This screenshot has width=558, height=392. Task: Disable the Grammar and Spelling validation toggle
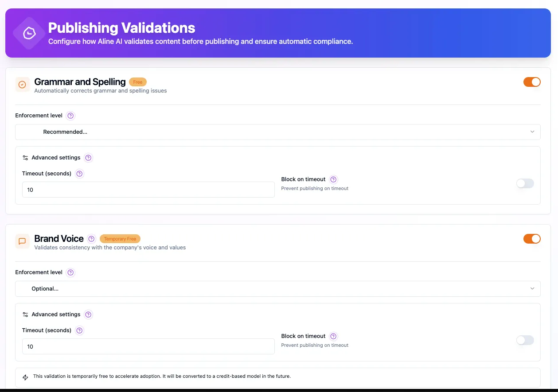pyautogui.click(x=531, y=82)
